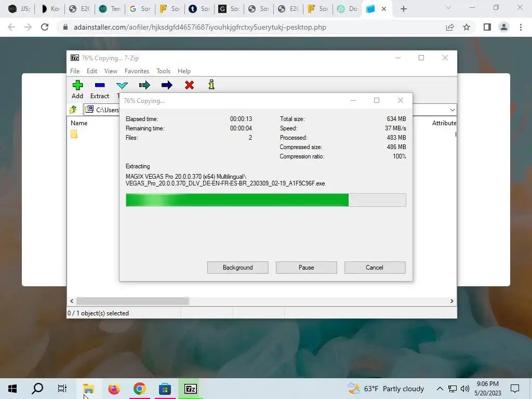Click the Chrome icon on the taskbar
This screenshot has height=399, width=532.
coord(139,389)
